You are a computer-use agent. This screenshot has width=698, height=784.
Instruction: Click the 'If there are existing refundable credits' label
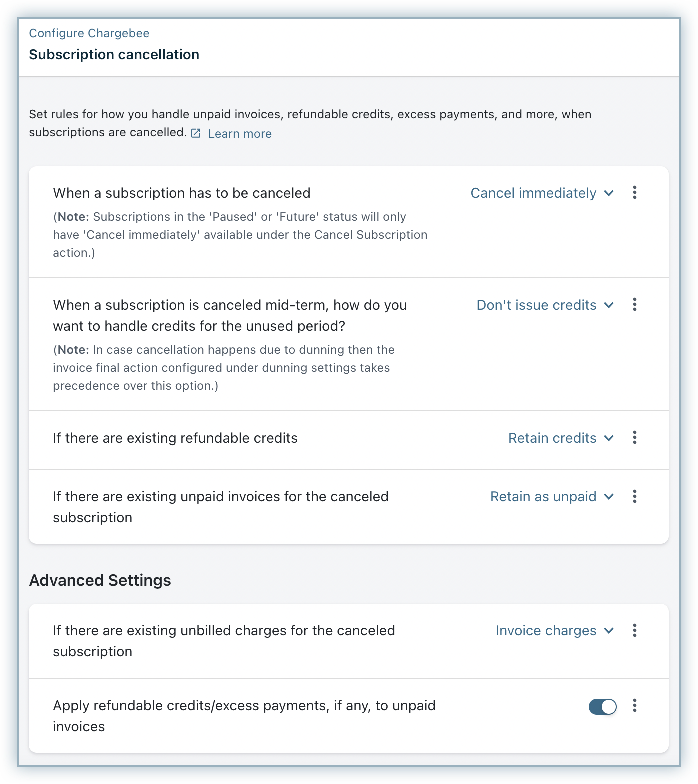(175, 438)
